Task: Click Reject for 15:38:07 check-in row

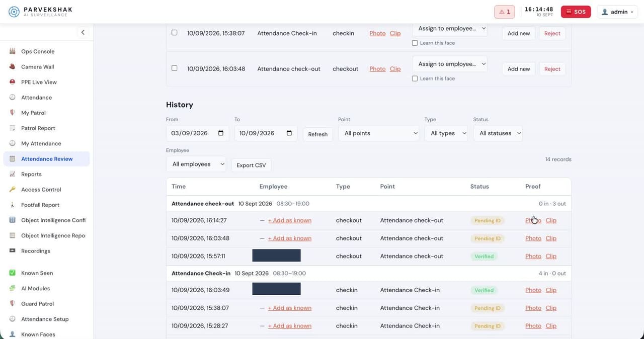Action: click(x=552, y=33)
